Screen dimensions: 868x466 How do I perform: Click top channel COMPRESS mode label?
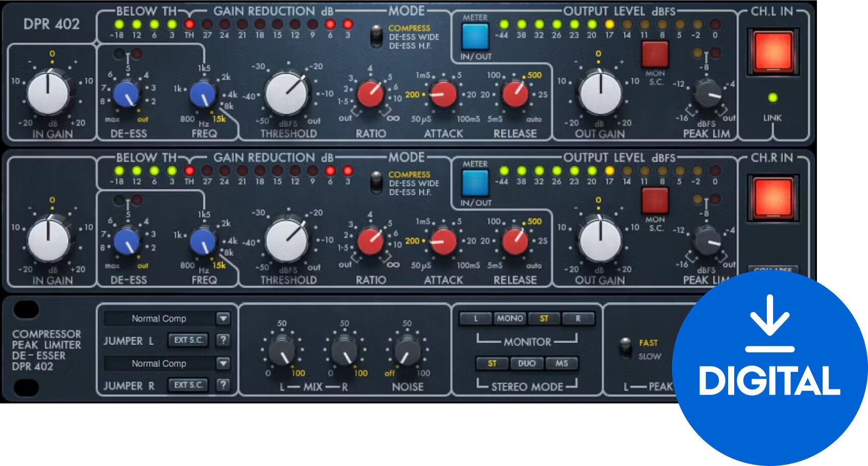409,28
